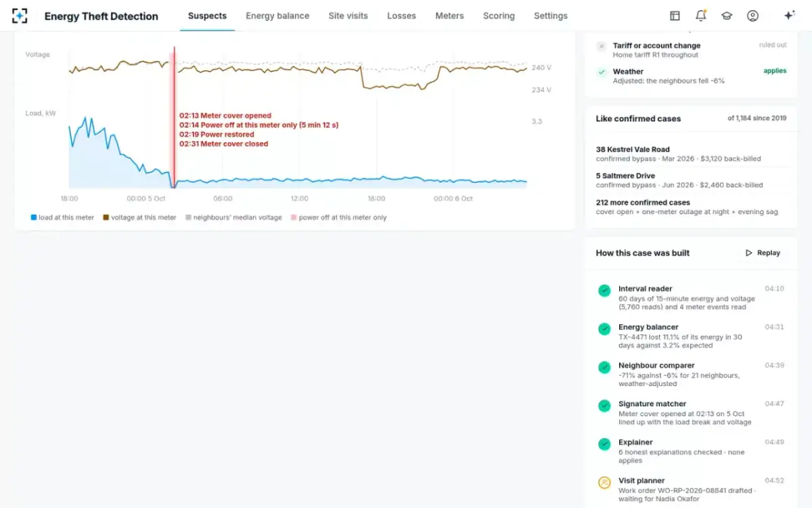Click the '02:19 Power restored' event label
This screenshot has width=812, height=508.
pos(217,134)
